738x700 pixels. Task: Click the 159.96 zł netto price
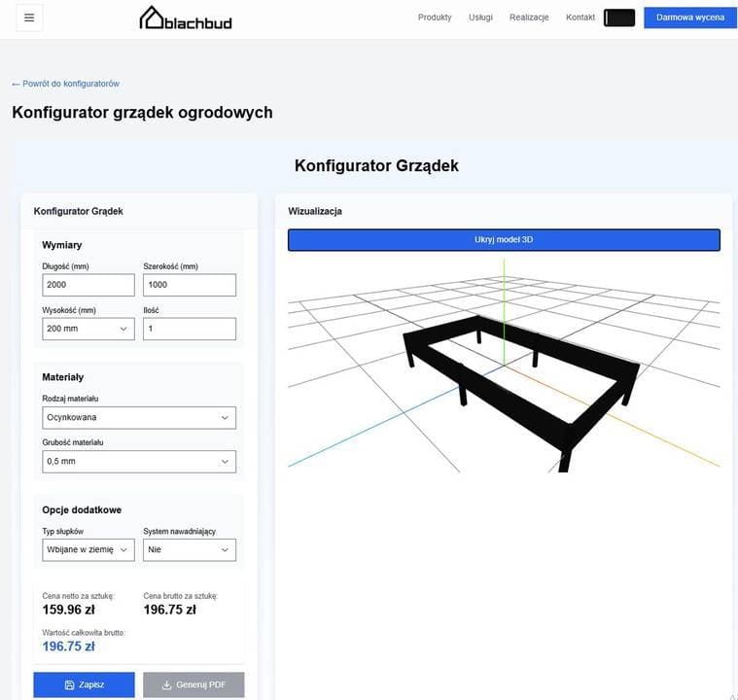coord(68,610)
